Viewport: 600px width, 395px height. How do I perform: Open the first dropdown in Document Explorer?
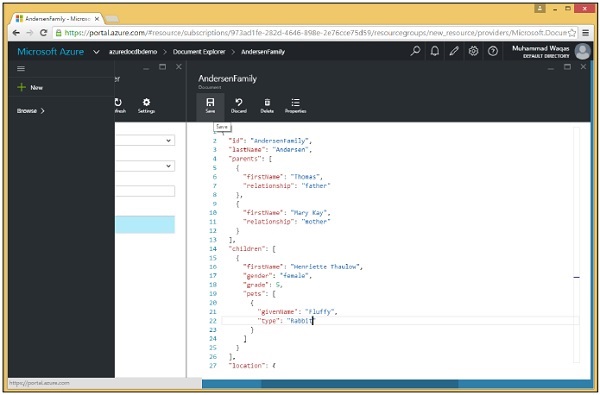point(145,140)
